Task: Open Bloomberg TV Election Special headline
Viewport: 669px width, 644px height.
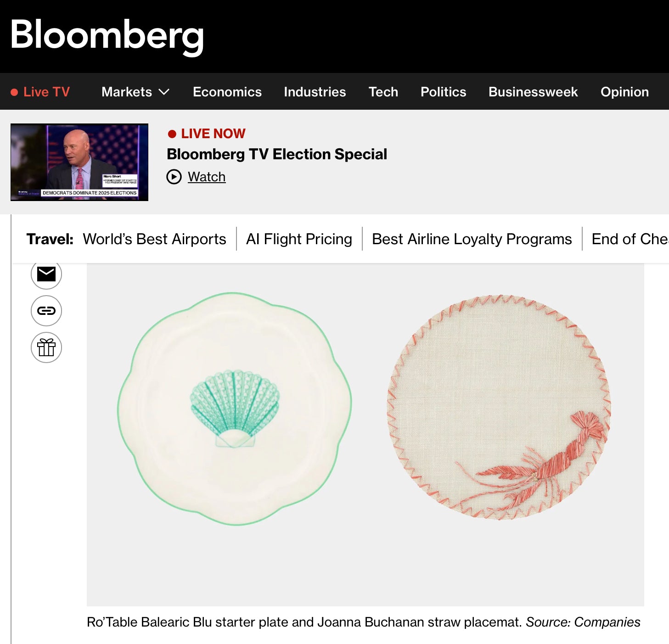Action: 277,154
